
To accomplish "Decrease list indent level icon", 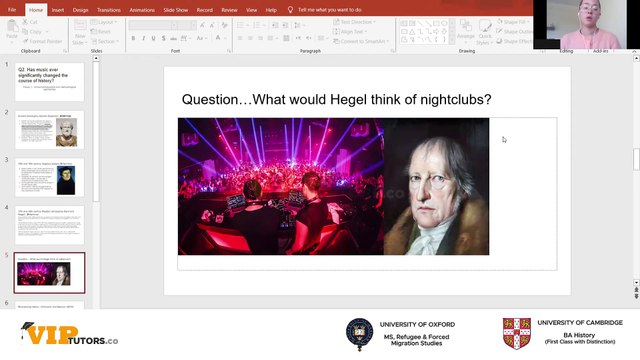I will point(275,25).
